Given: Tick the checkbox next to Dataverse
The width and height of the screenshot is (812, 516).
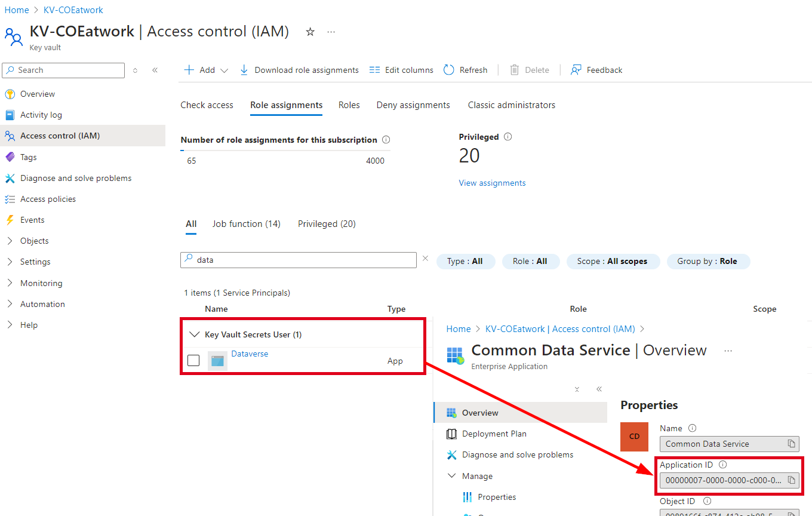Looking at the screenshot, I should click(x=193, y=360).
